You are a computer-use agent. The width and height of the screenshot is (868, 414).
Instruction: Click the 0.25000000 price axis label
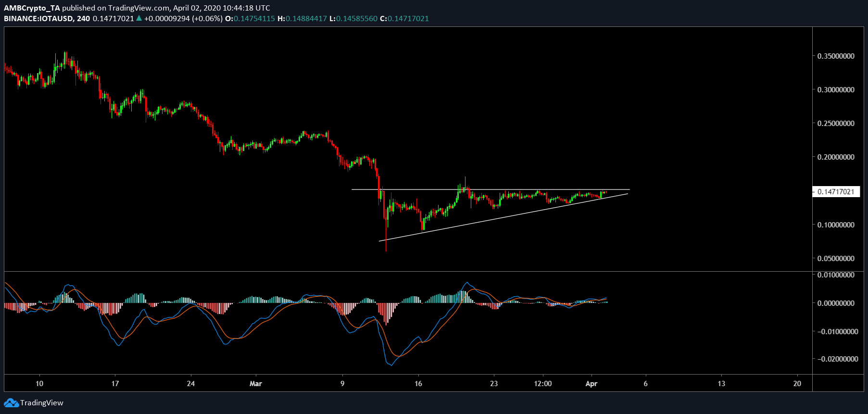[836, 123]
